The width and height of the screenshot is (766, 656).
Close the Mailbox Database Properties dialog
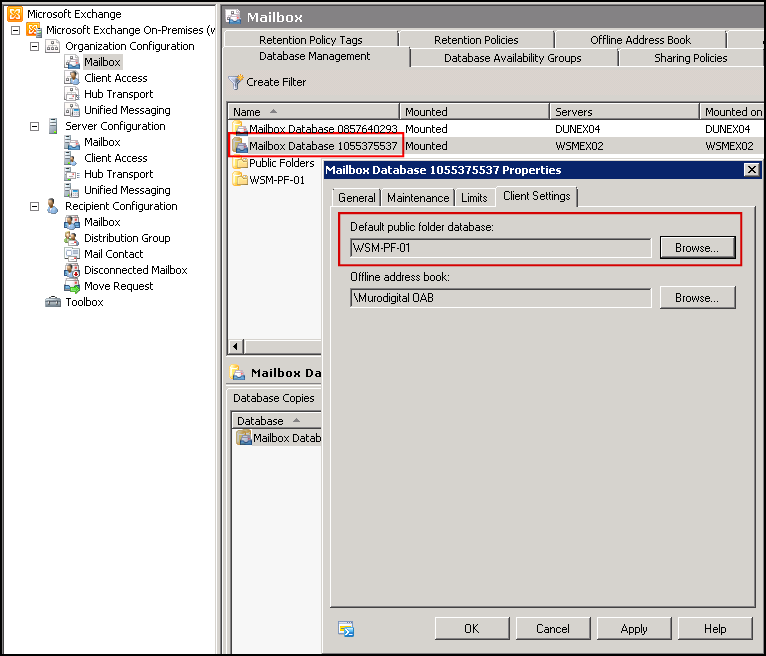751,169
